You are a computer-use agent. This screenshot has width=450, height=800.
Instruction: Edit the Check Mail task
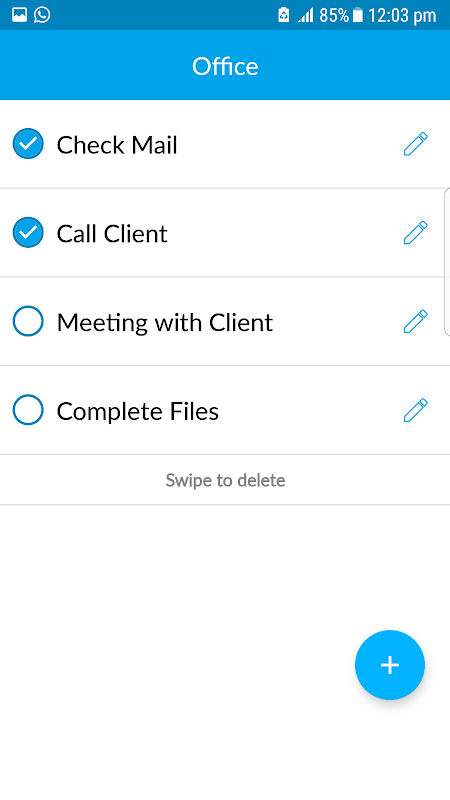coord(415,144)
